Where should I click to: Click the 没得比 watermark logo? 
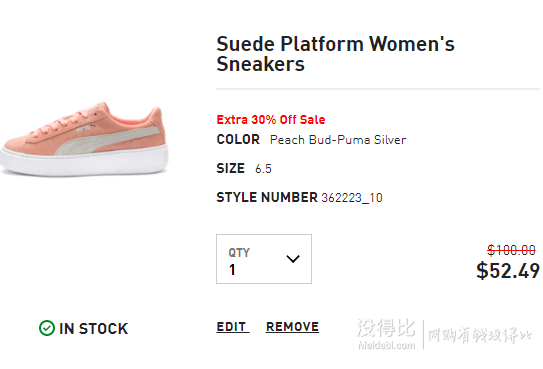(386, 328)
